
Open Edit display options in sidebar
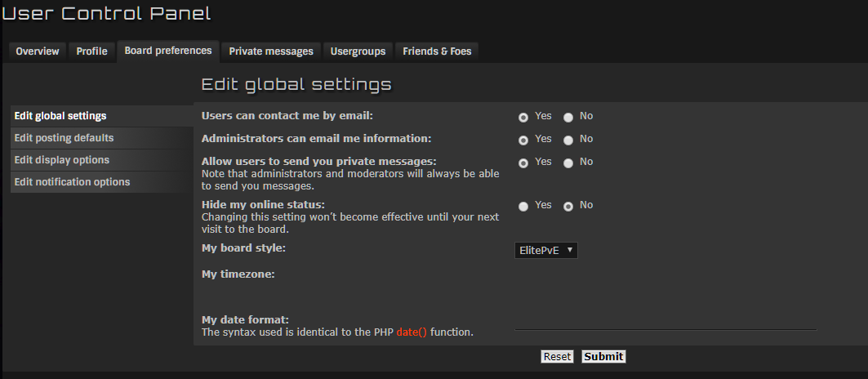(62, 160)
